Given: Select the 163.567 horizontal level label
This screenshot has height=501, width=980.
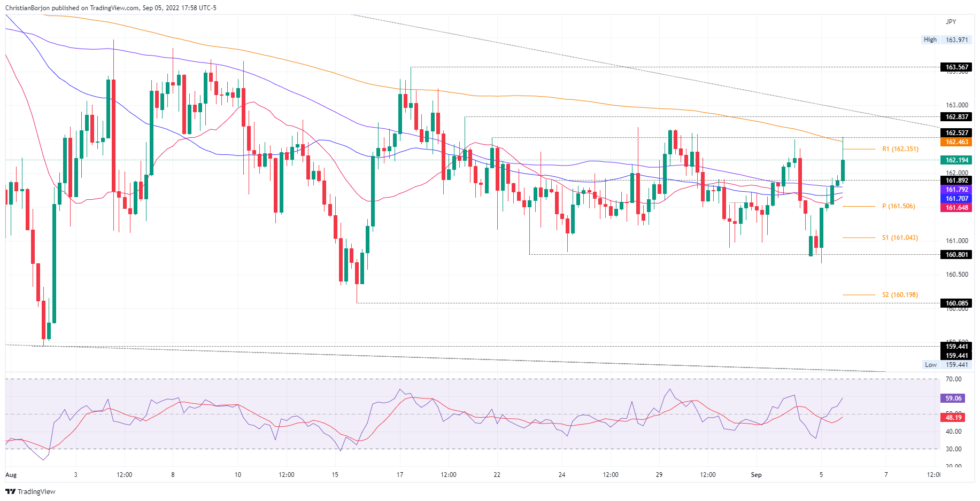Looking at the screenshot, I should tap(956, 67).
